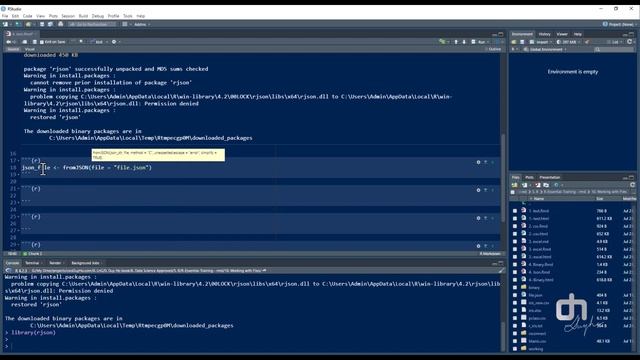Click the document settings gear icon
The height and width of the screenshot is (360, 640).
114,42
